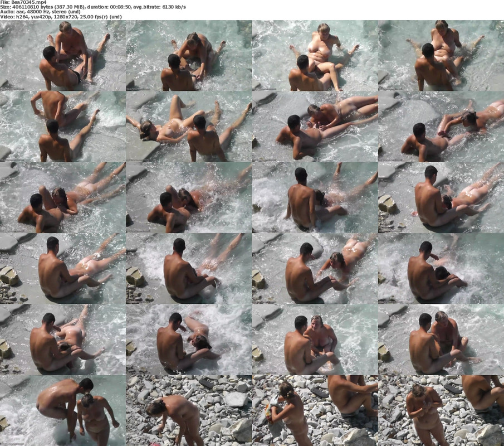Select the file name line 'Bea70345.mp4'
This screenshot has height=446, width=504.
tap(23, 2)
